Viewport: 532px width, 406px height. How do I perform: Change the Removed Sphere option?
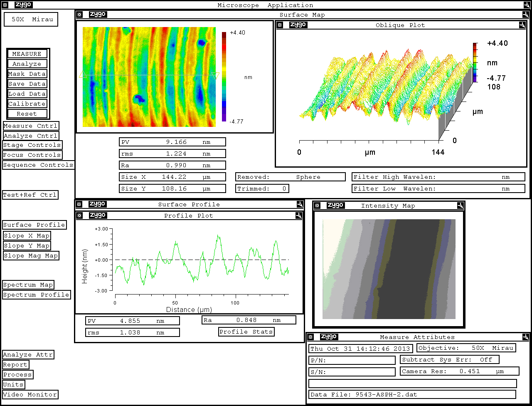coord(290,177)
